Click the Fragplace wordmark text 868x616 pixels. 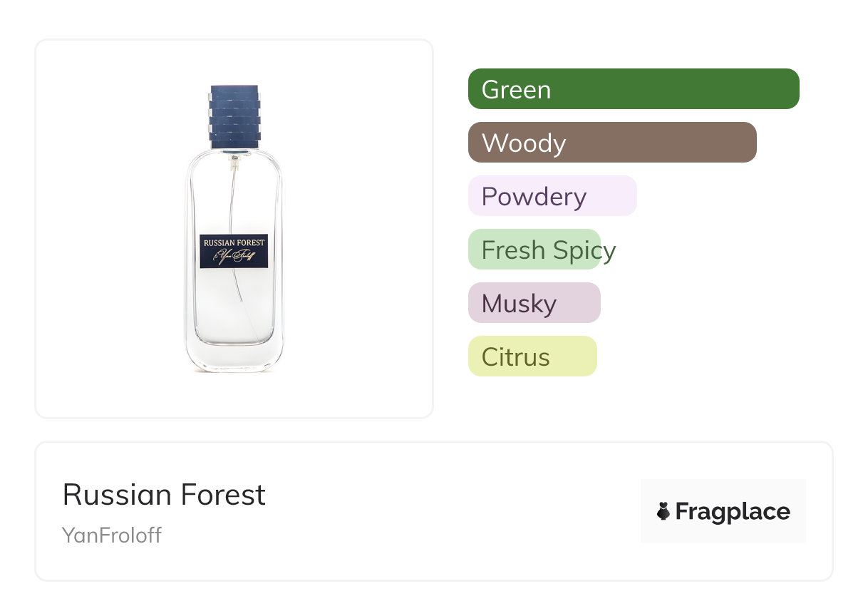[733, 512]
